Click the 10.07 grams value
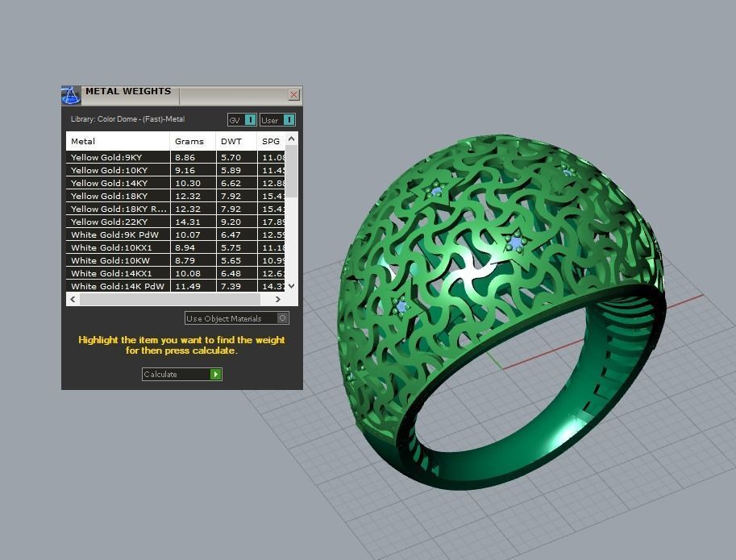 pos(188,235)
